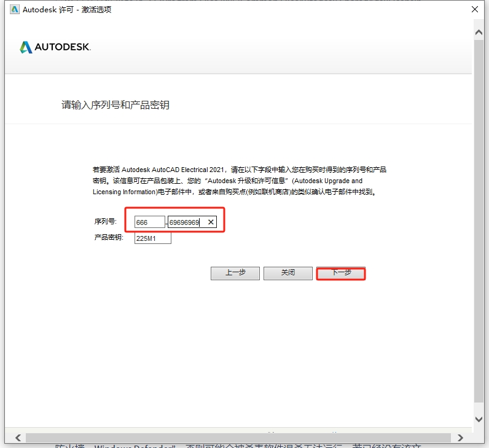This screenshot has height=448, width=489.
Task: Click the window title text Autodesk 许可 - 激活选项
Action: [67, 10]
